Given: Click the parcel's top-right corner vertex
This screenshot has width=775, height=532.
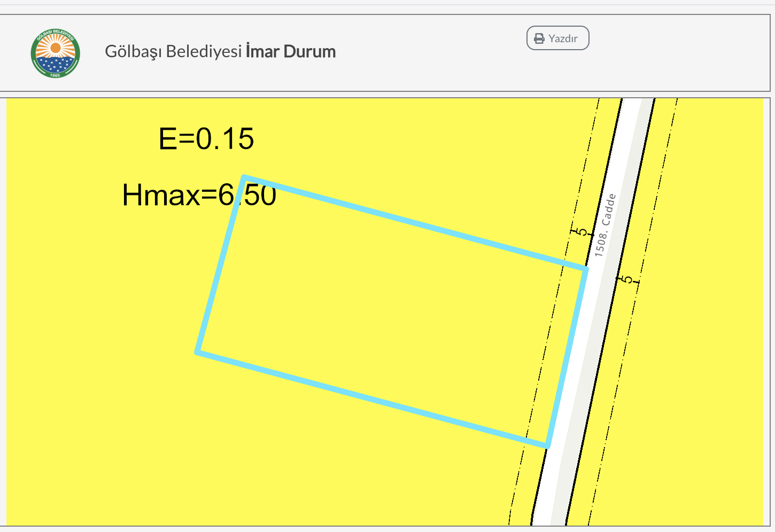Looking at the screenshot, I should pos(586,269).
